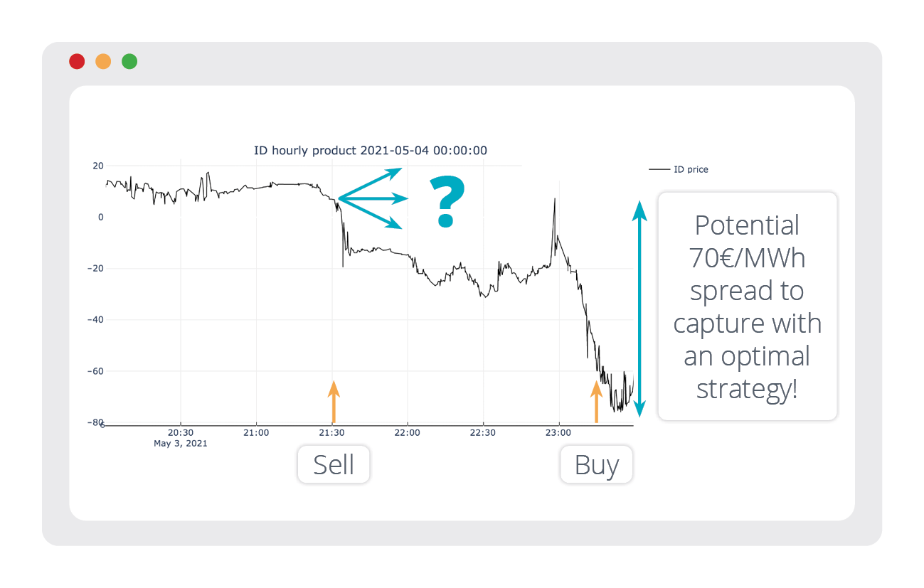Screen dimensions: 924x588
Task: Click the orange arrow above Sell
Action: point(333,402)
